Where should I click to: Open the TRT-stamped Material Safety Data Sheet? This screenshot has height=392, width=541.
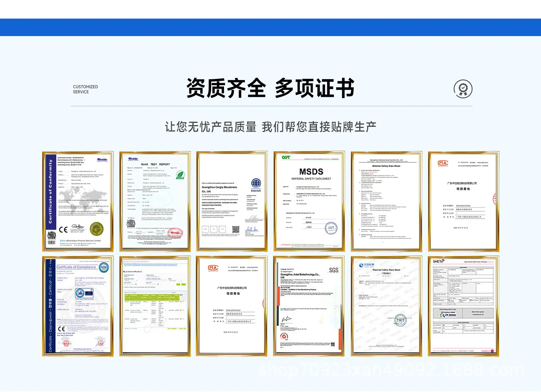(x=386, y=306)
